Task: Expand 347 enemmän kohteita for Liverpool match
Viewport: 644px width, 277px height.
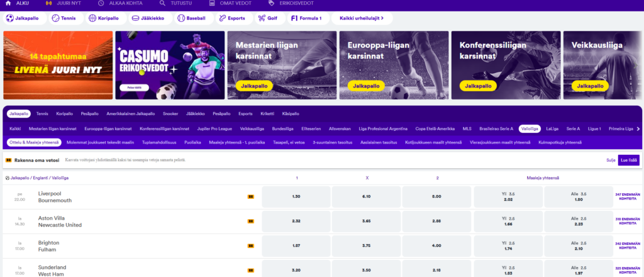Action: [628, 197]
